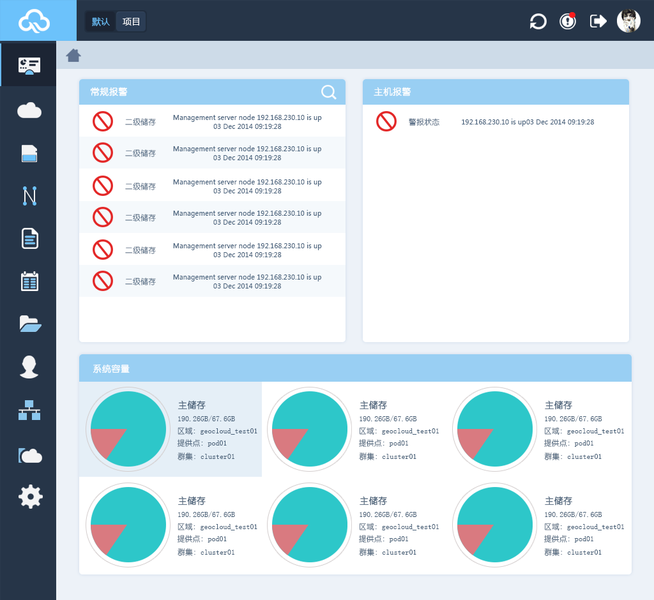Go to home via breadcrumb house icon
The image size is (654, 600).
(73, 55)
